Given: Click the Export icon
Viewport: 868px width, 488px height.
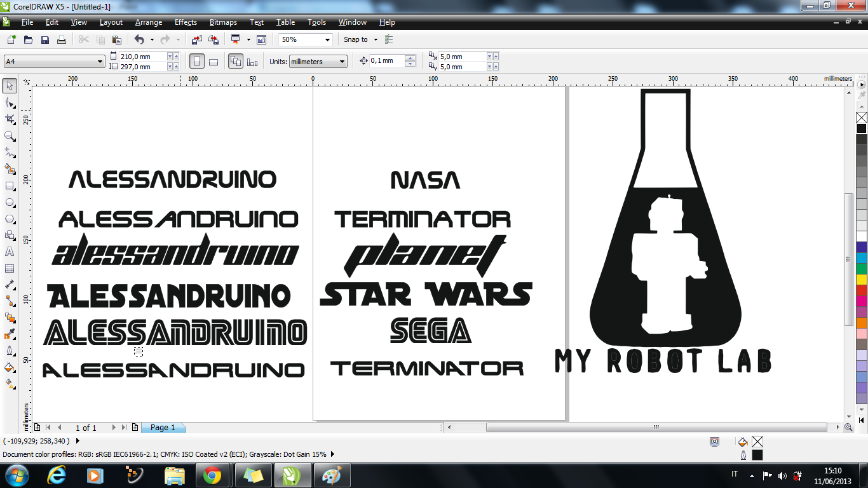Looking at the screenshot, I should click(x=214, y=39).
